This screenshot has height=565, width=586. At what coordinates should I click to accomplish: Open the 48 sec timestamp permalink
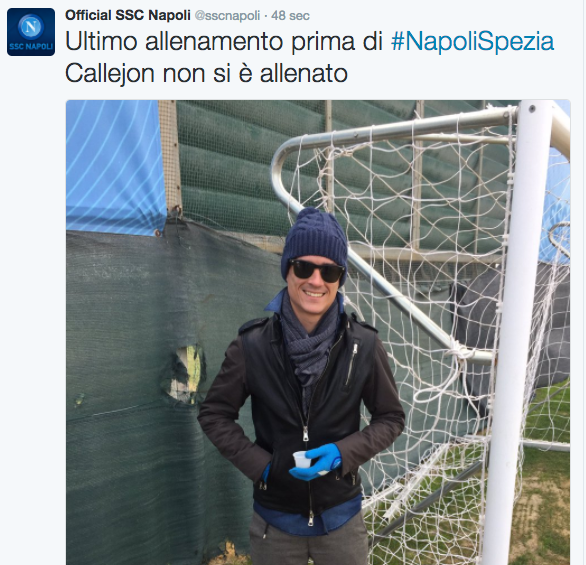tap(290, 16)
